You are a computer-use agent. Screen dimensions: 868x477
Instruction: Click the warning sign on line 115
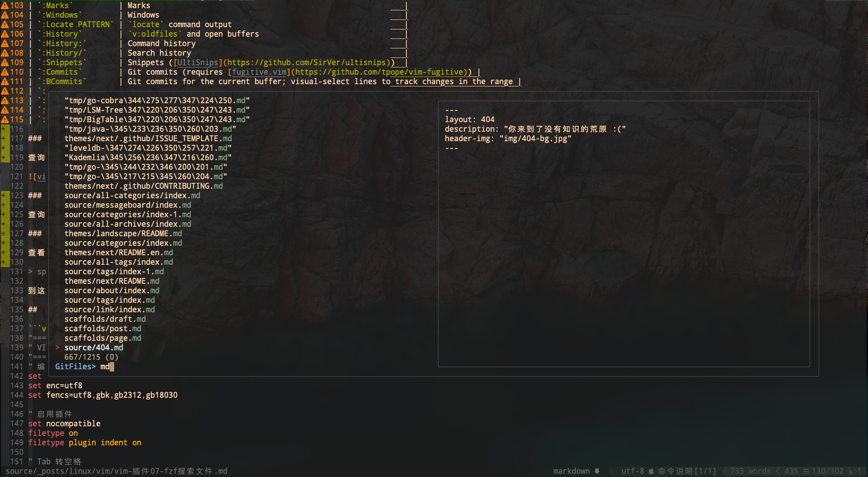[x=5, y=119]
